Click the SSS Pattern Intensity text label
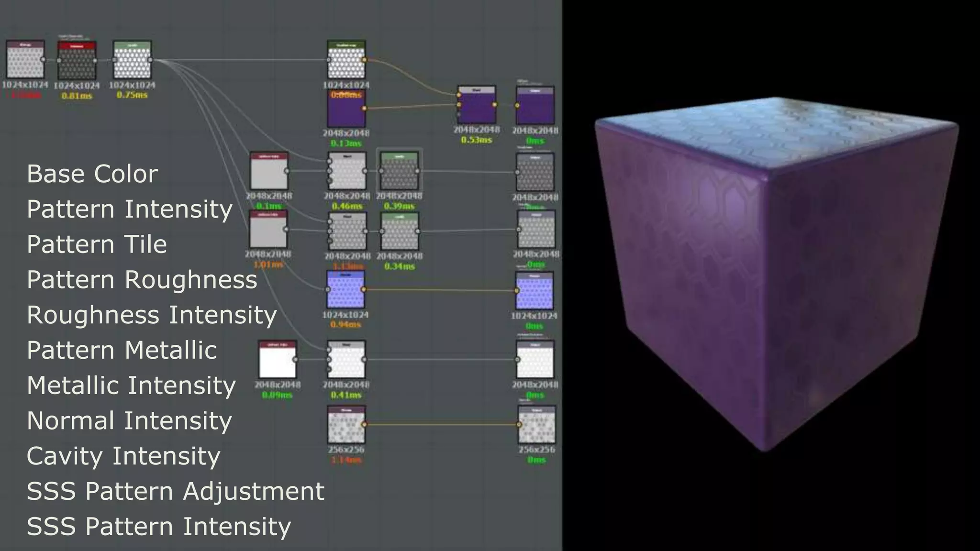Screen dimensions: 980x551 coord(159,527)
